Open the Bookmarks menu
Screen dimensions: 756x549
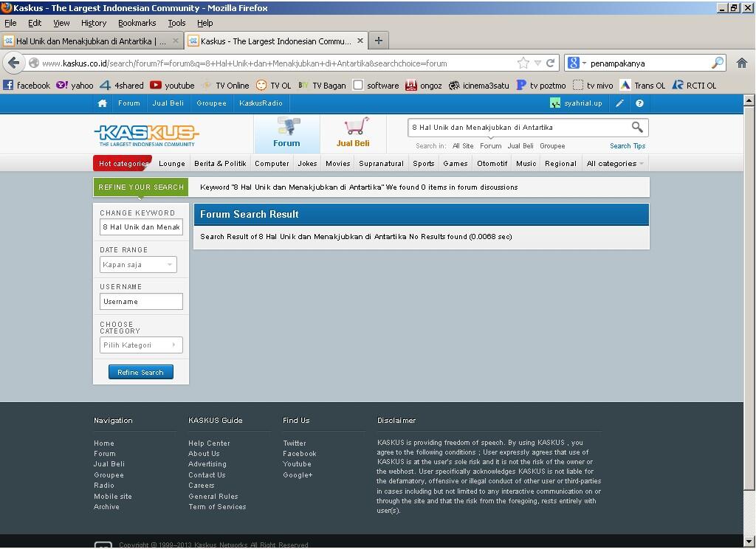pyautogui.click(x=137, y=23)
